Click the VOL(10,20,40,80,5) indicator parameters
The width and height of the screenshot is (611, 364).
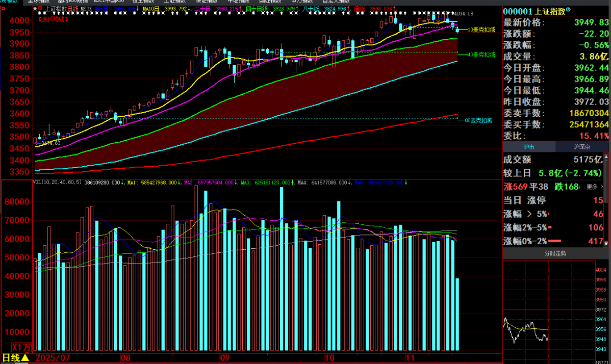pyautogui.click(x=57, y=182)
